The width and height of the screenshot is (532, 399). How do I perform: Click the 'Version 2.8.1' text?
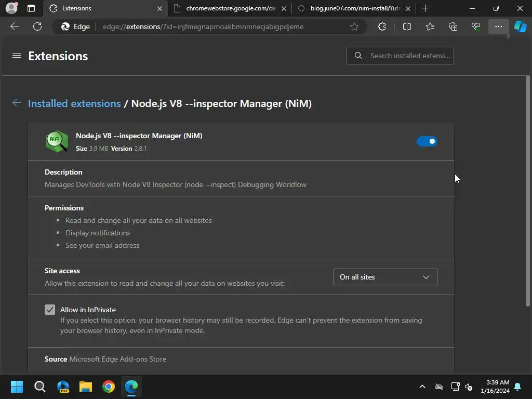(129, 149)
